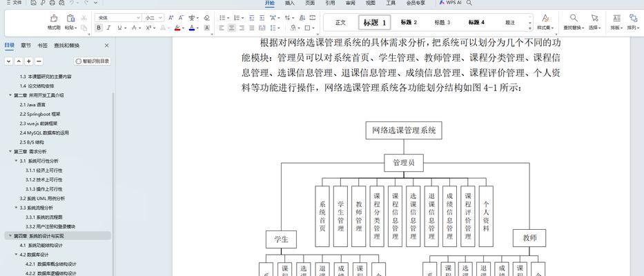This screenshot has height=276, width=644.
Task: Toggle Strikethrough formatting
Action: [x=134, y=28]
